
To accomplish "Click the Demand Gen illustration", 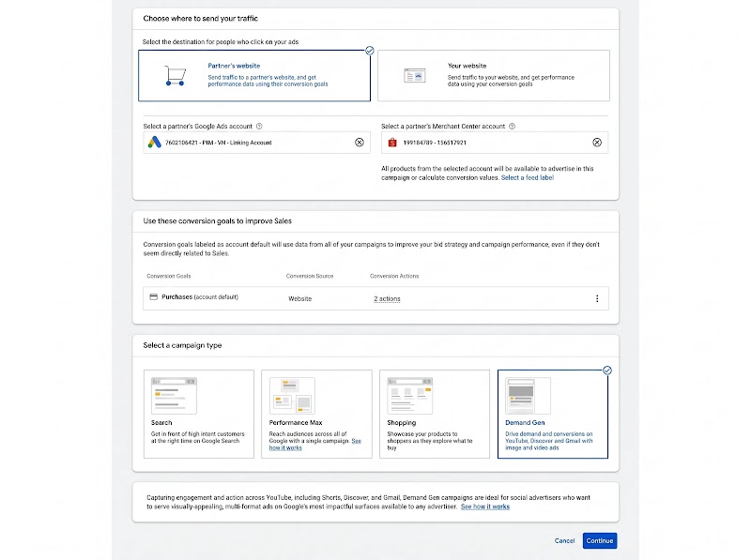I will pyautogui.click(x=528, y=396).
